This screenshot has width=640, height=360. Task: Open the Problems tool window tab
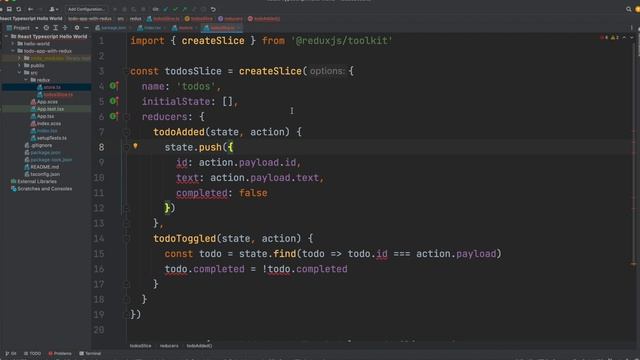tap(60, 353)
